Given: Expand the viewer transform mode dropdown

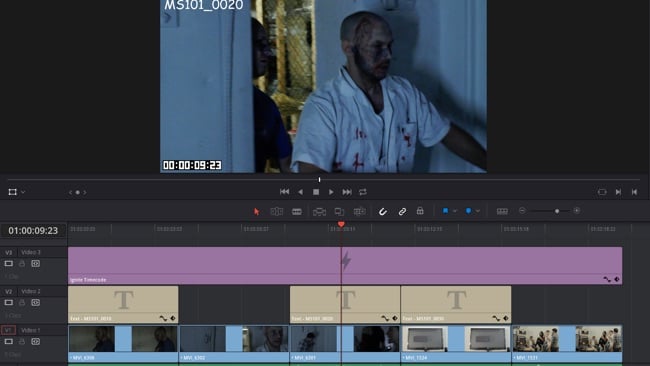Looking at the screenshot, I should click(x=23, y=192).
